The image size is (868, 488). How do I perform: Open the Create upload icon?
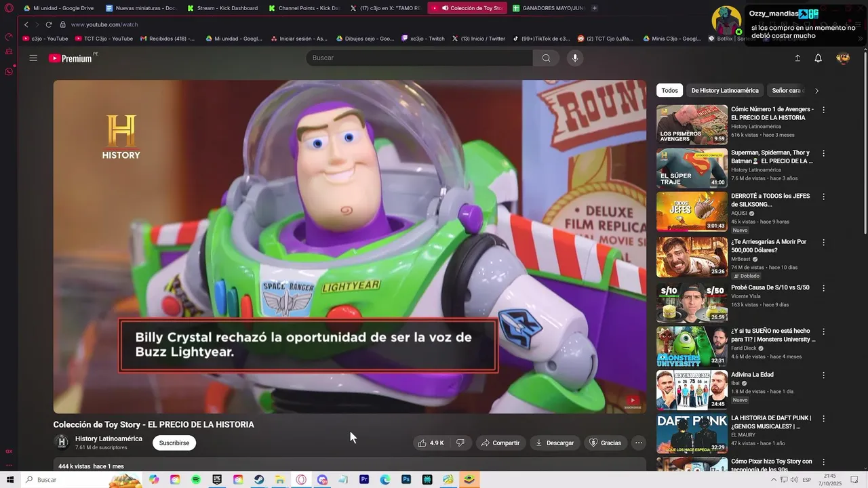pos(797,58)
